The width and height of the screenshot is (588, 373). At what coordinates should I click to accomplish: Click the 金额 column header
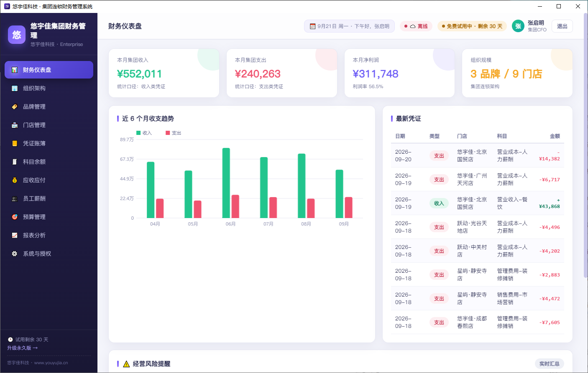click(x=555, y=136)
